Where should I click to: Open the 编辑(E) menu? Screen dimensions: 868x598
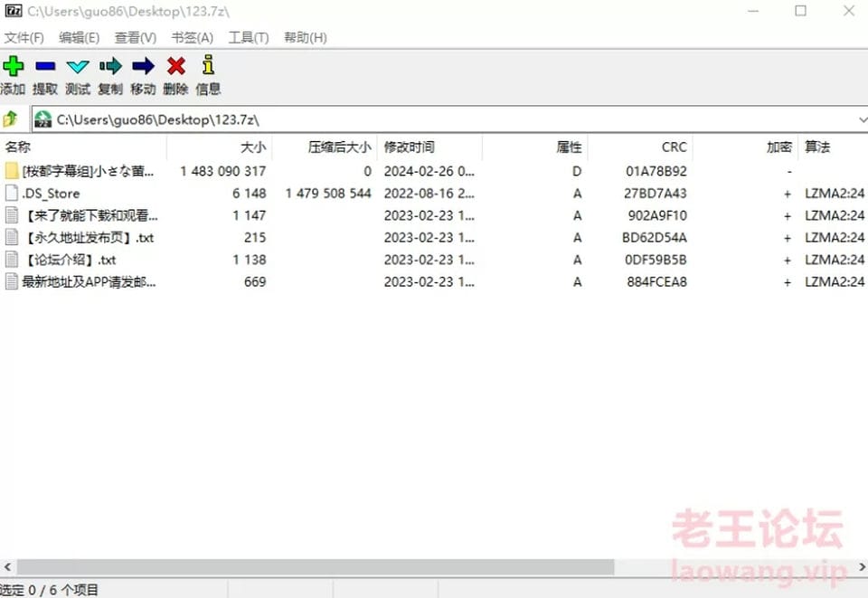coord(80,38)
